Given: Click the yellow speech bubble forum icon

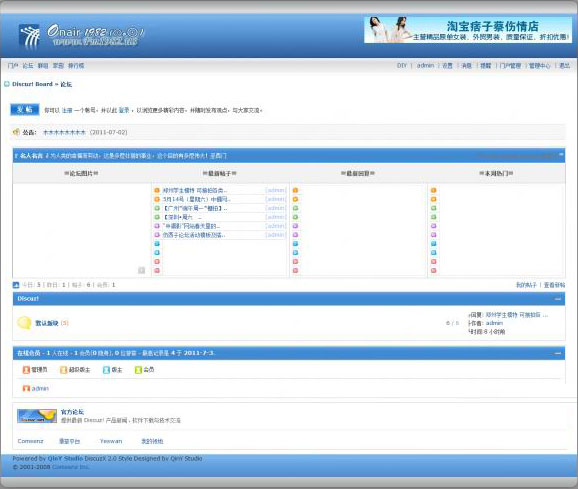Looking at the screenshot, I should (24, 323).
